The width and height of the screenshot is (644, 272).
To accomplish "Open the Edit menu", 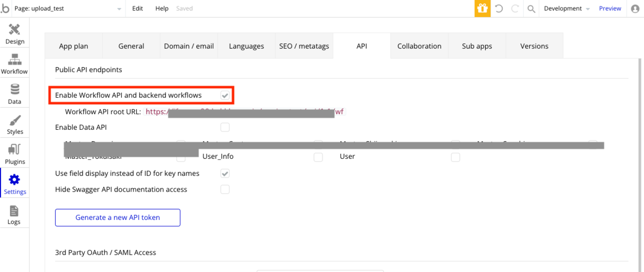I will pos(138,9).
